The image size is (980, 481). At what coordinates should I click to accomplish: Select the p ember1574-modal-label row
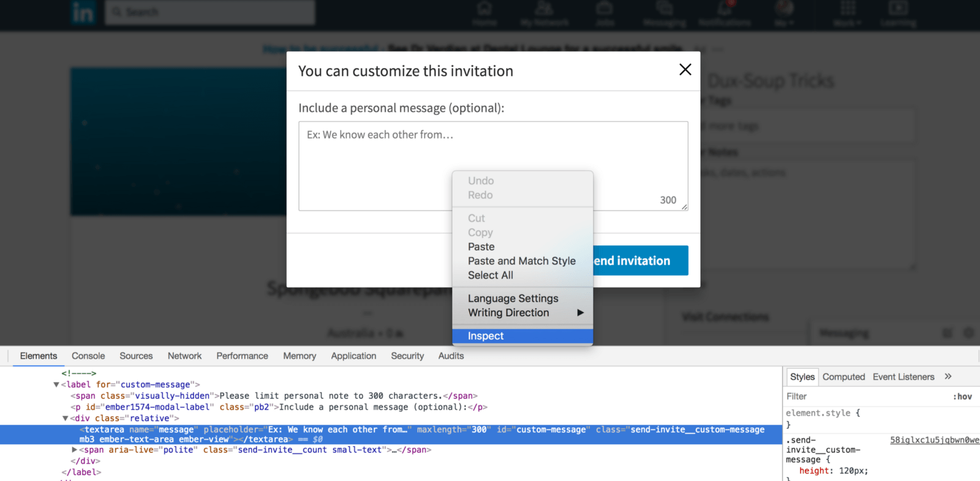click(x=279, y=407)
